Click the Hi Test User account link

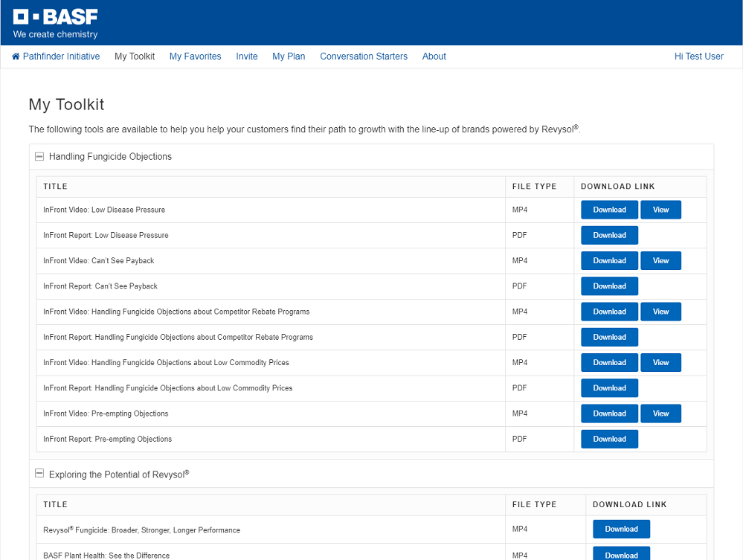[x=699, y=57]
